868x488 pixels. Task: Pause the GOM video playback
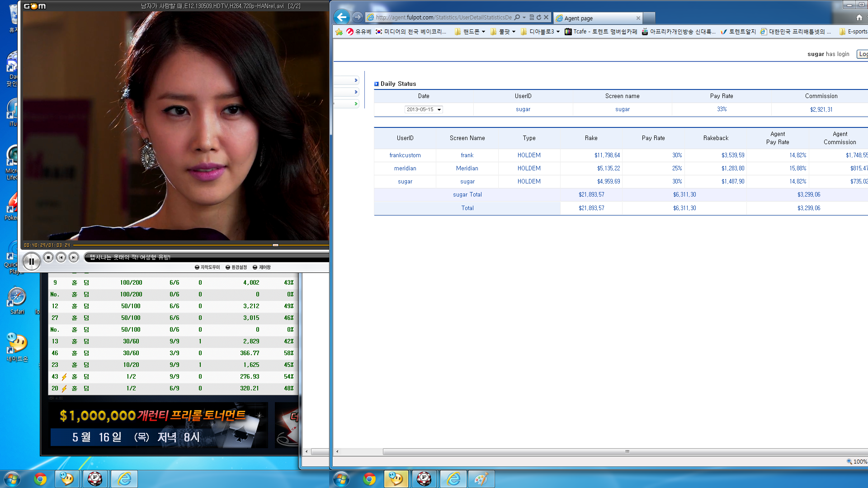click(31, 261)
